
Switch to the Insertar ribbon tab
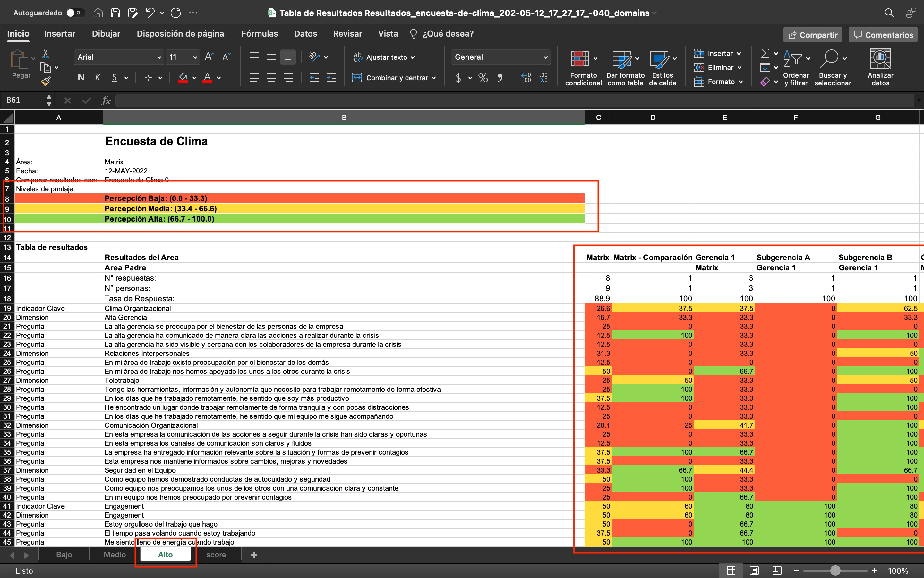tap(60, 34)
